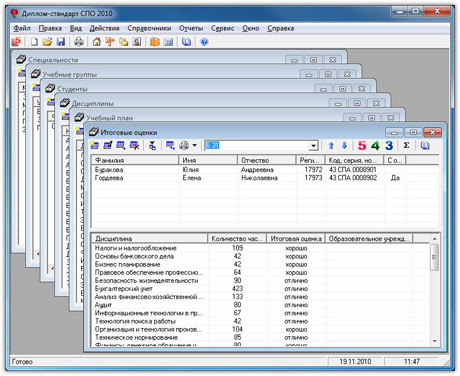This screenshot has height=376, width=460.
Task: Open the Справочники menu
Action: 149,28
